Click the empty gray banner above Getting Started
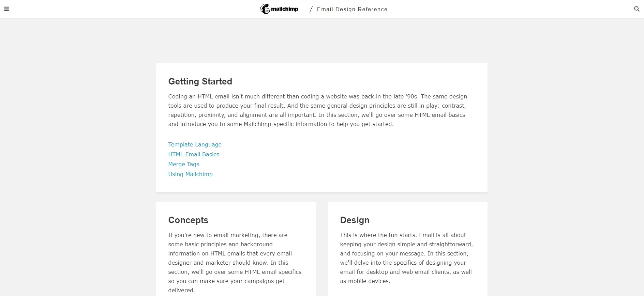The image size is (644, 296). (x=322, y=41)
